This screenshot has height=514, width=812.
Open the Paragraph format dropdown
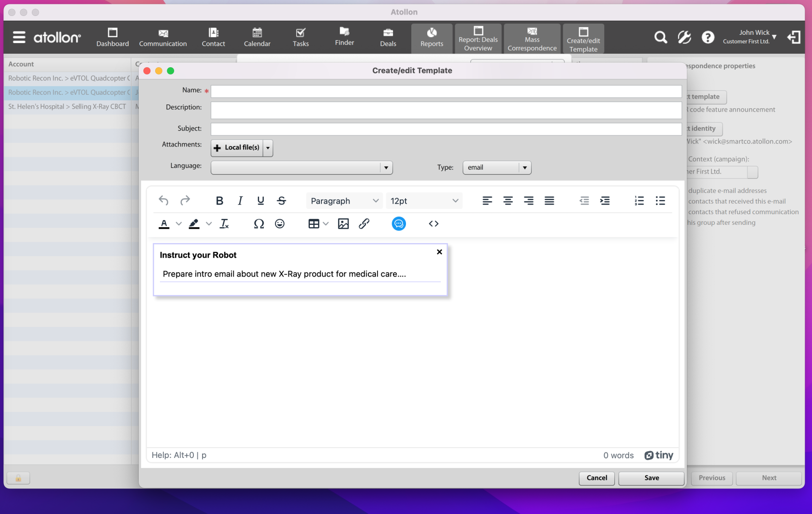[x=344, y=201]
